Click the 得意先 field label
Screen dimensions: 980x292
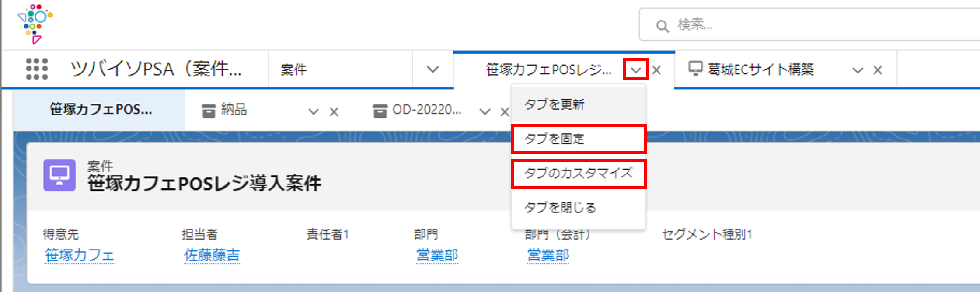coord(61,234)
